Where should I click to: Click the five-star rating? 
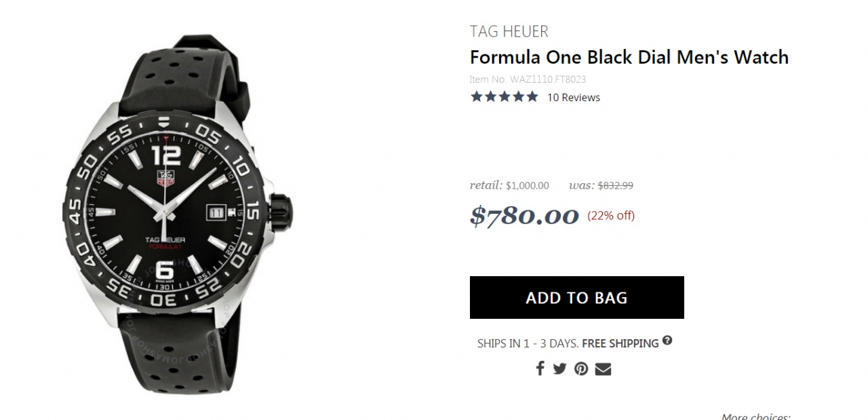pyautogui.click(x=504, y=97)
